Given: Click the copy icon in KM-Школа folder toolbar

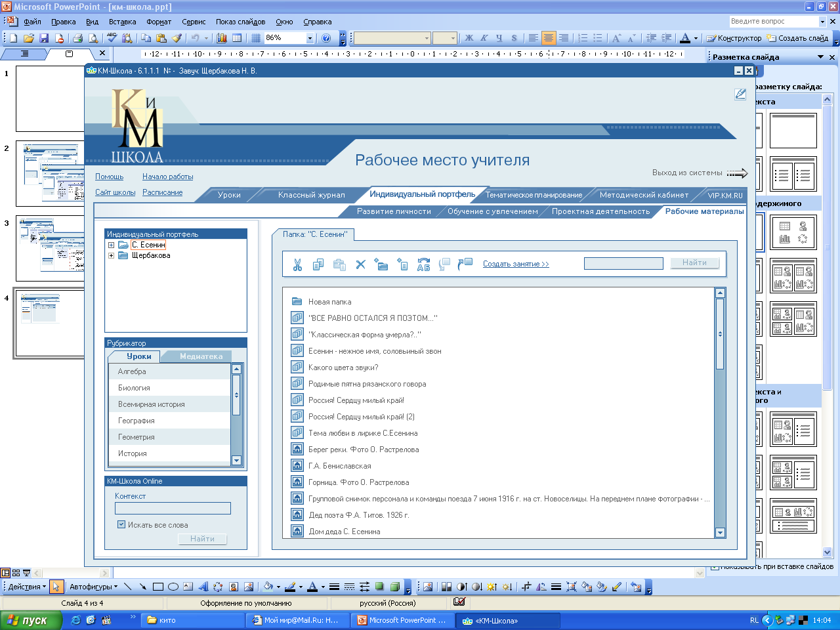Looking at the screenshot, I should point(318,264).
